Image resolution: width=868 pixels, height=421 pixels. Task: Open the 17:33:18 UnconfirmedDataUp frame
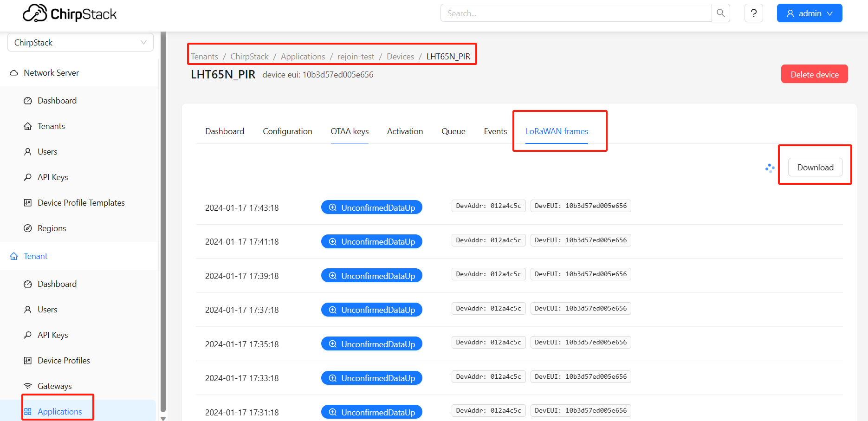[372, 378]
